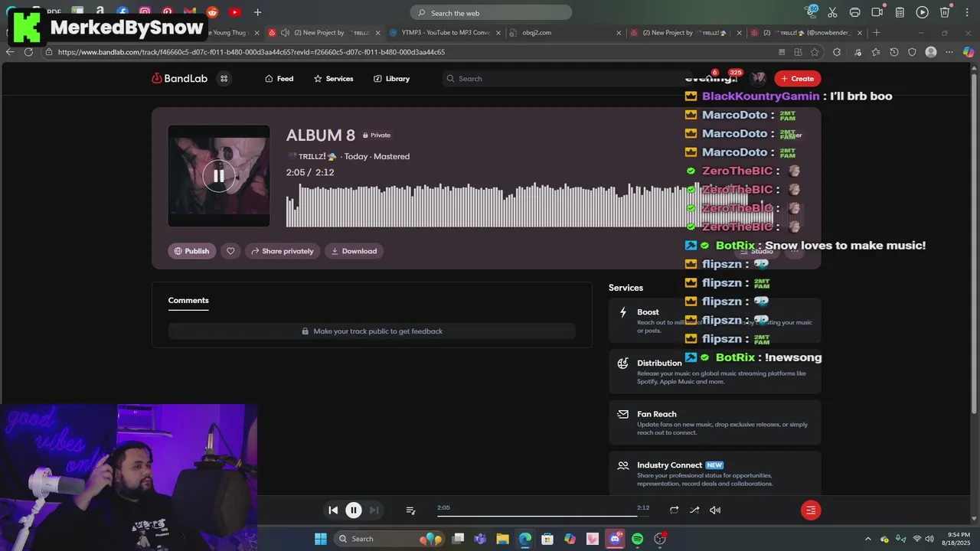This screenshot has width=980, height=551.
Task: Click the bottom player progress bar
Action: coord(543,516)
